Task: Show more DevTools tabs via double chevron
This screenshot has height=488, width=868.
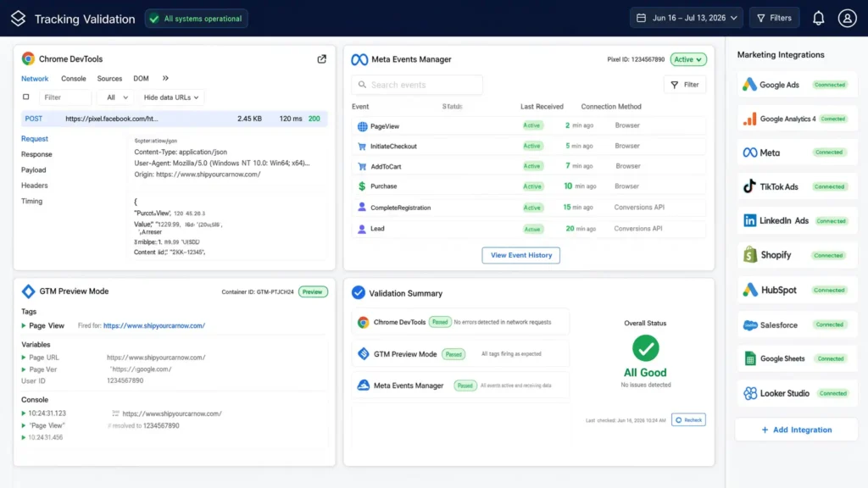Action: pos(165,78)
